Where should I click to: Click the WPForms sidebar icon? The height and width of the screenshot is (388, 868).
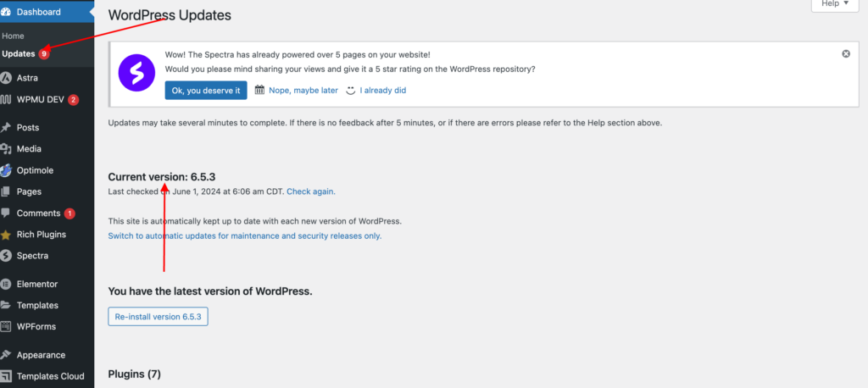pos(6,326)
